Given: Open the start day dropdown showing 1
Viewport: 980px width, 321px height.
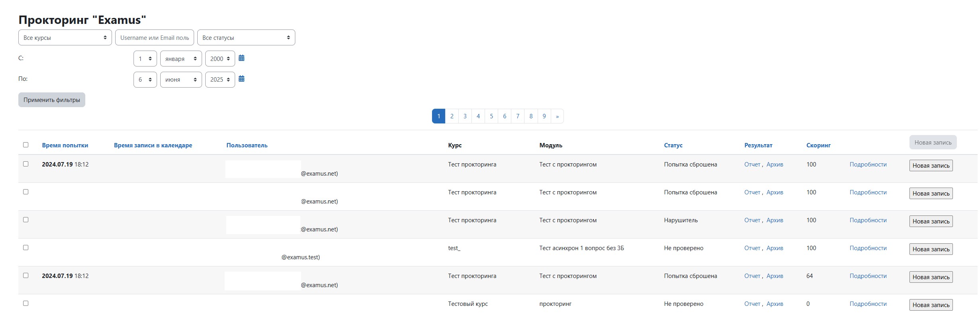Looking at the screenshot, I should (145, 59).
